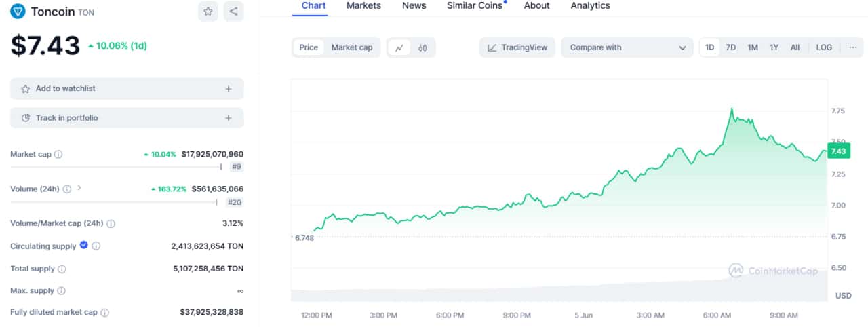Select Market cap chart toggle
This screenshot has height=327, width=868.
point(352,47)
